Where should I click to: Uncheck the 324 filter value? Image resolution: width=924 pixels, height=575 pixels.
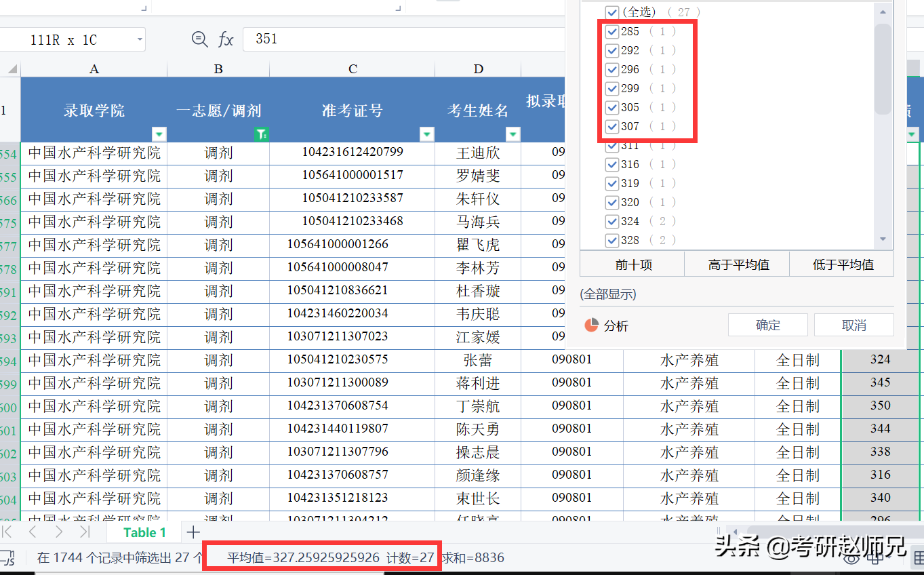(612, 221)
